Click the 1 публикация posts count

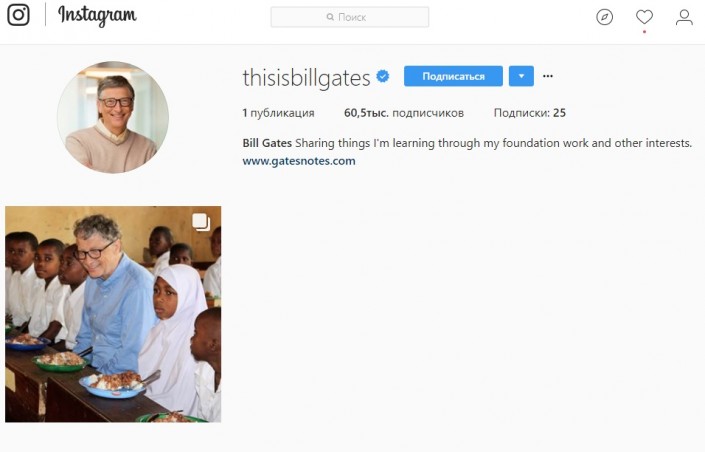[x=278, y=113]
